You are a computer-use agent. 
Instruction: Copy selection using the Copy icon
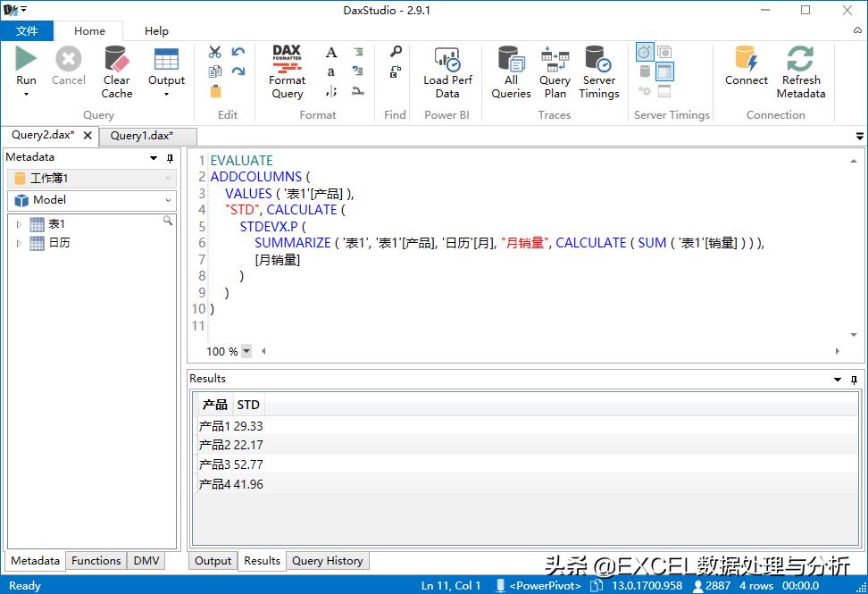click(215, 71)
